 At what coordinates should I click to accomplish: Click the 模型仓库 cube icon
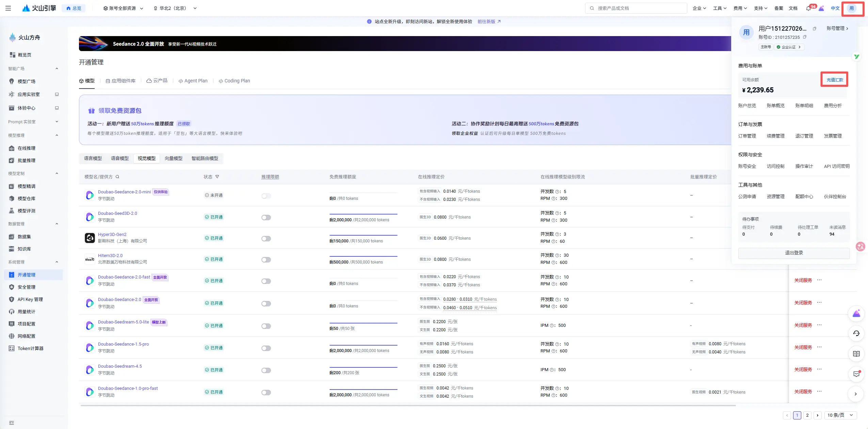12,198
